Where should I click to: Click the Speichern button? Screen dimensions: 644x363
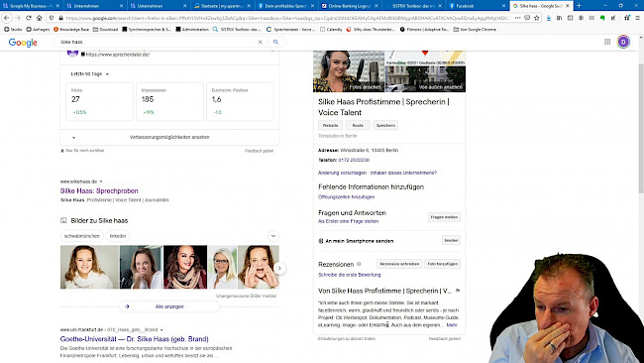pyautogui.click(x=385, y=125)
